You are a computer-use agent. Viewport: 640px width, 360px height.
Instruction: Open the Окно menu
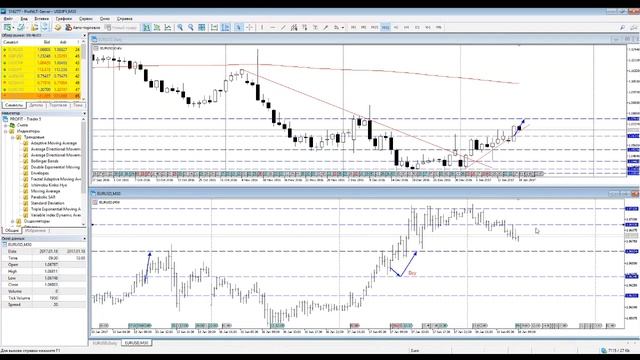(x=104, y=19)
